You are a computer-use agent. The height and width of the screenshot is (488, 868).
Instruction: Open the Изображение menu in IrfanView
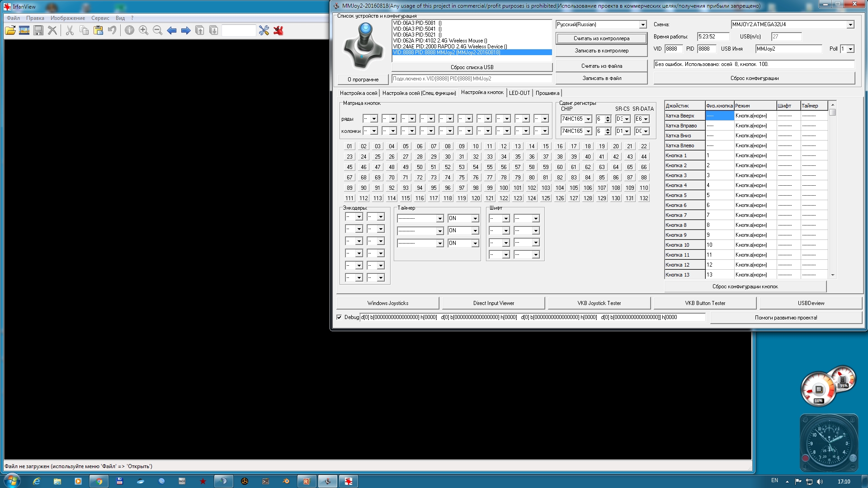tap(68, 18)
